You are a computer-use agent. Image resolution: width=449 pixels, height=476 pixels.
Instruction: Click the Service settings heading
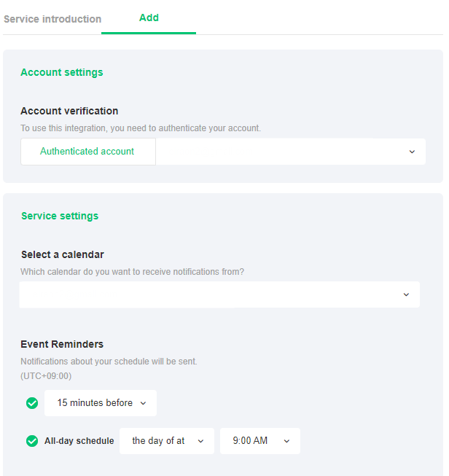pos(60,216)
